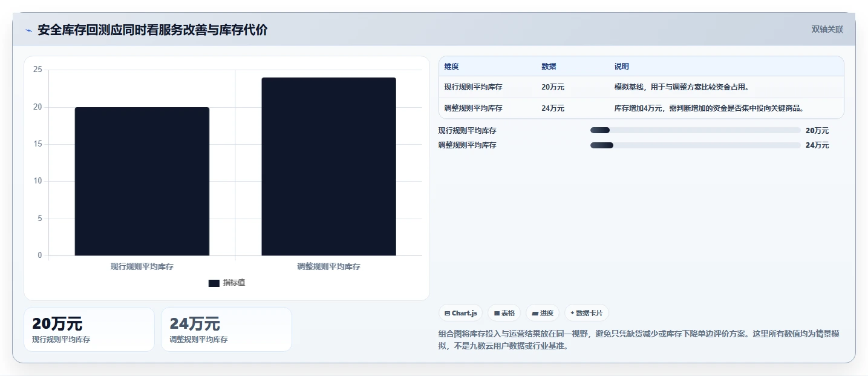Click the 调整规则平均库存 progress bar
The height and width of the screenshot is (376, 868).
pyautogui.click(x=696, y=145)
